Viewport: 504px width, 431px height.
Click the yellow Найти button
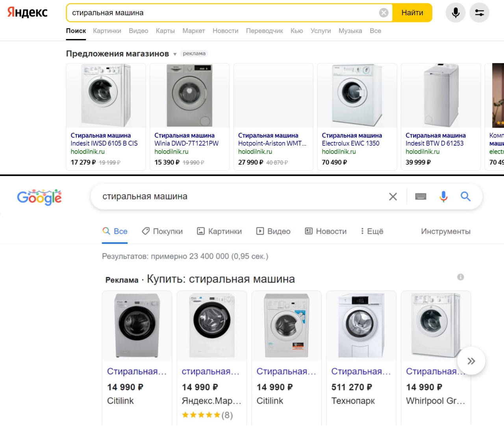[412, 13]
